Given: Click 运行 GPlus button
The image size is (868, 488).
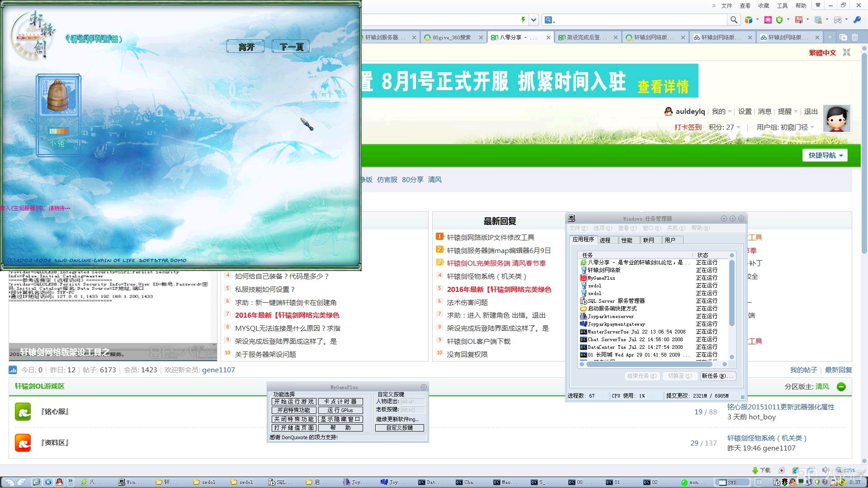Looking at the screenshot, I should (340, 410).
